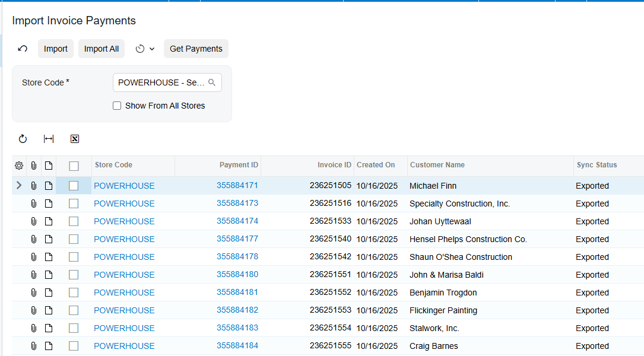
Task: Select checkbox for Craig Barnes row
Action: pyautogui.click(x=74, y=346)
